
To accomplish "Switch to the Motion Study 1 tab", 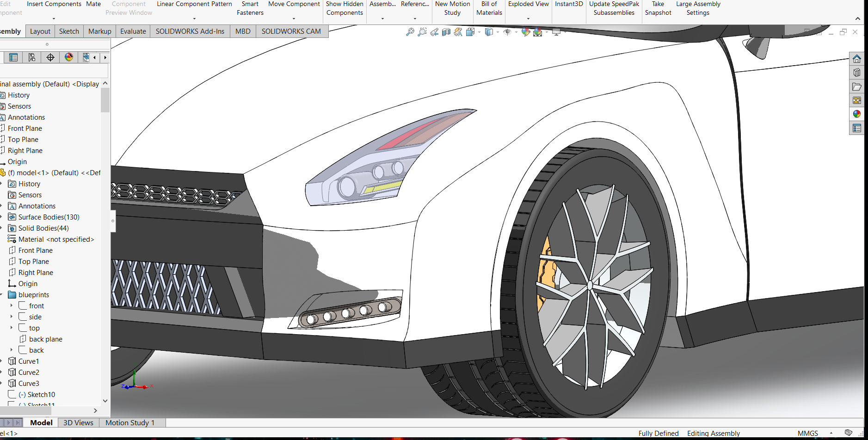I will pyautogui.click(x=130, y=422).
